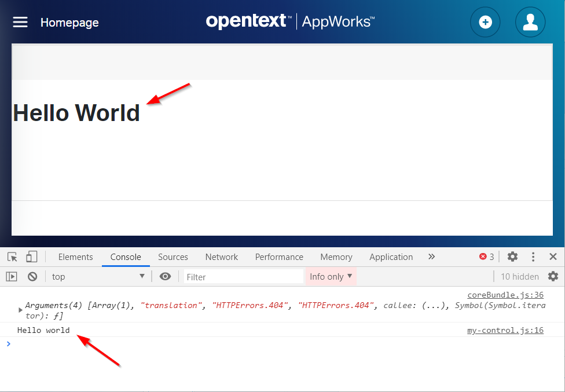The height and width of the screenshot is (392, 565).
Task: Open the top context dropdown
Action: coord(98,276)
